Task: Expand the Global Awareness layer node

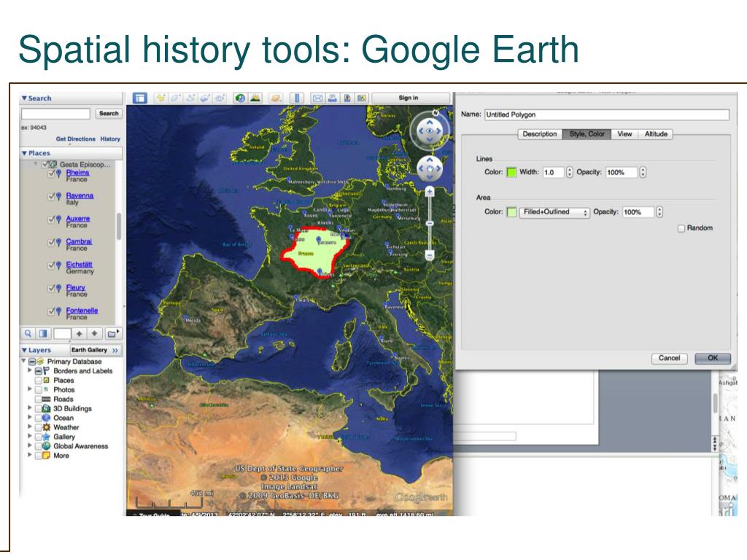Action: tap(29, 446)
